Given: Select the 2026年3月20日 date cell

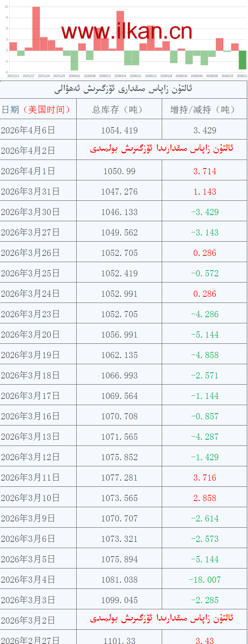Looking at the screenshot, I should point(30,335).
